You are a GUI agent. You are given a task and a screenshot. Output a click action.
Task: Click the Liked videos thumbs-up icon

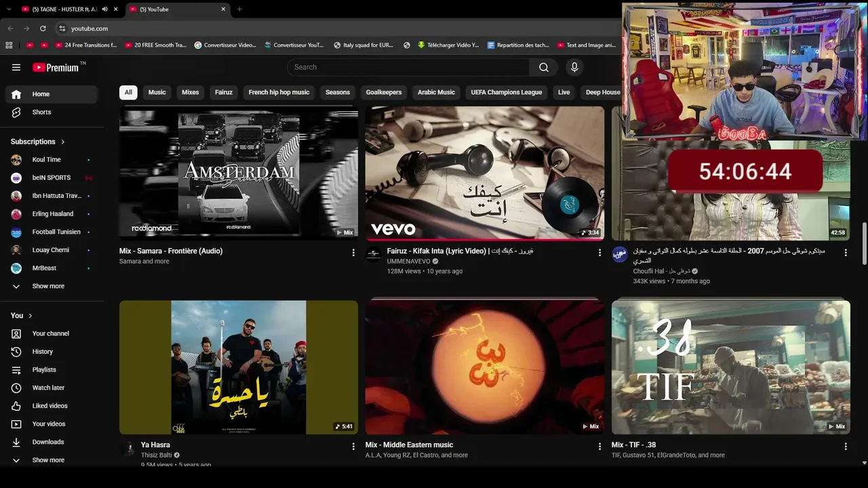[16, 406]
